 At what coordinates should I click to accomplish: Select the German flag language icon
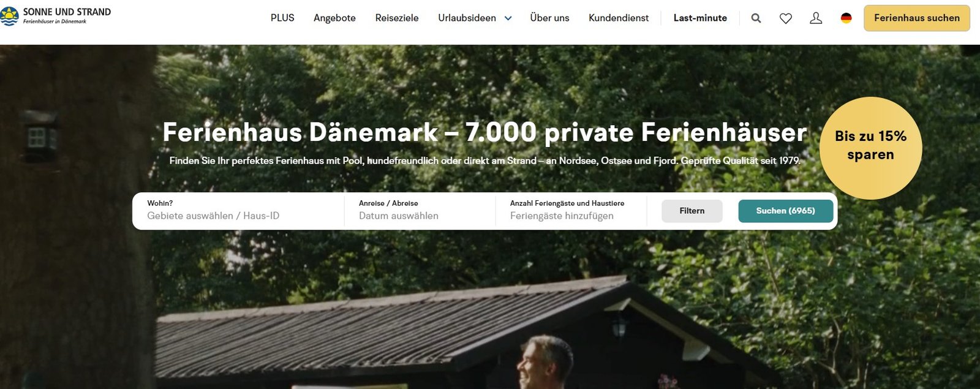click(x=846, y=18)
